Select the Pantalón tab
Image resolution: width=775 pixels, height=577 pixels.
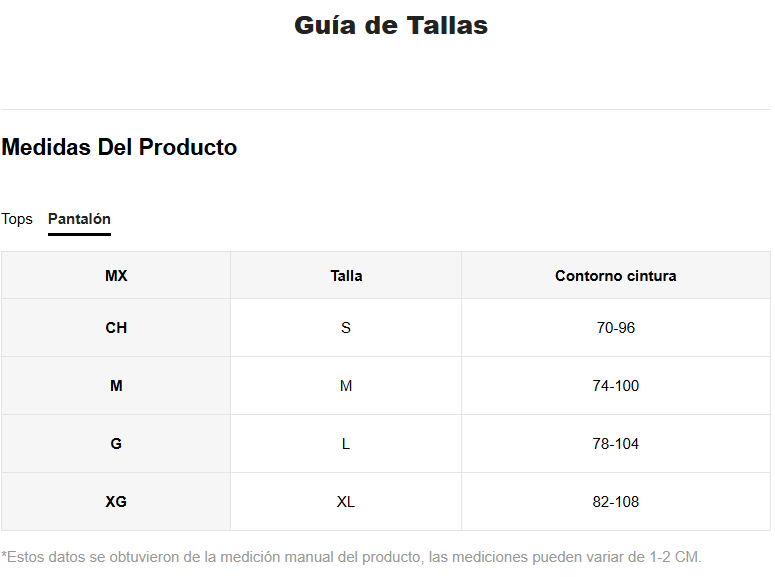point(79,219)
